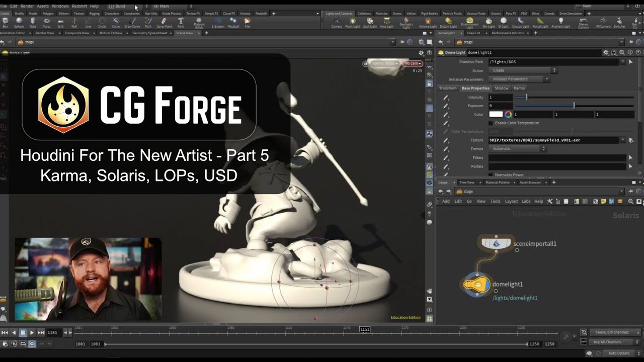Open the Tools menu in network editor
This screenshot has width=644, height=362.
495,201
